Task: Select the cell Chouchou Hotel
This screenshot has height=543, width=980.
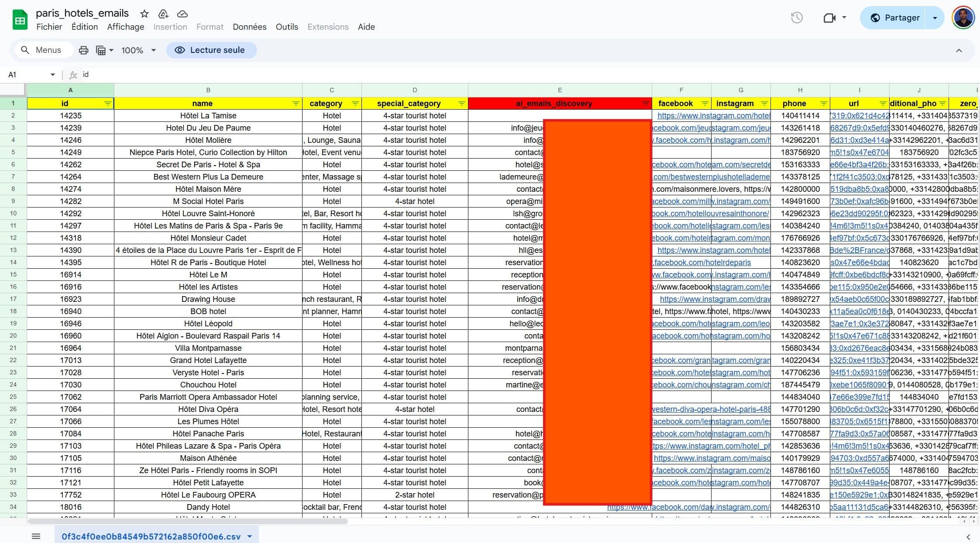Action: (208, 385)
